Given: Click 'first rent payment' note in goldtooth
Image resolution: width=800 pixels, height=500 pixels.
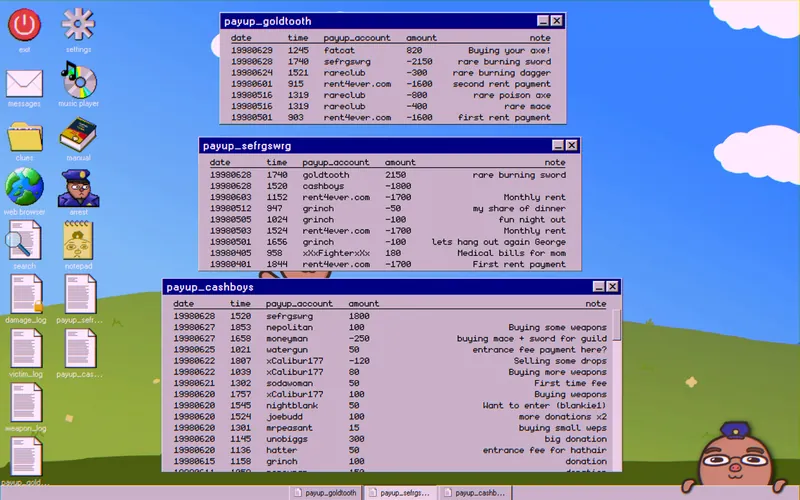Looking at the screenshot, I should [x=504, y=118].
